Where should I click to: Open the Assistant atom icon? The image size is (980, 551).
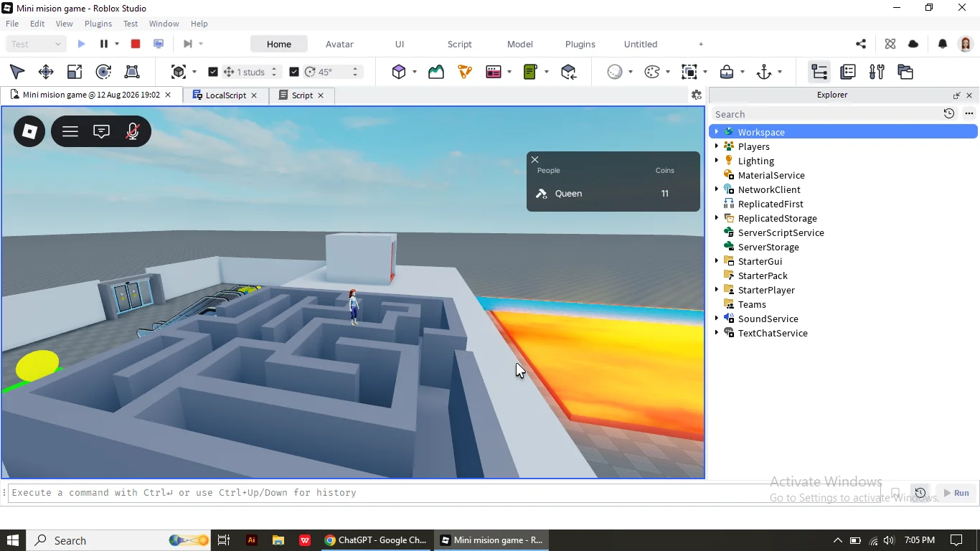(890, 44)
